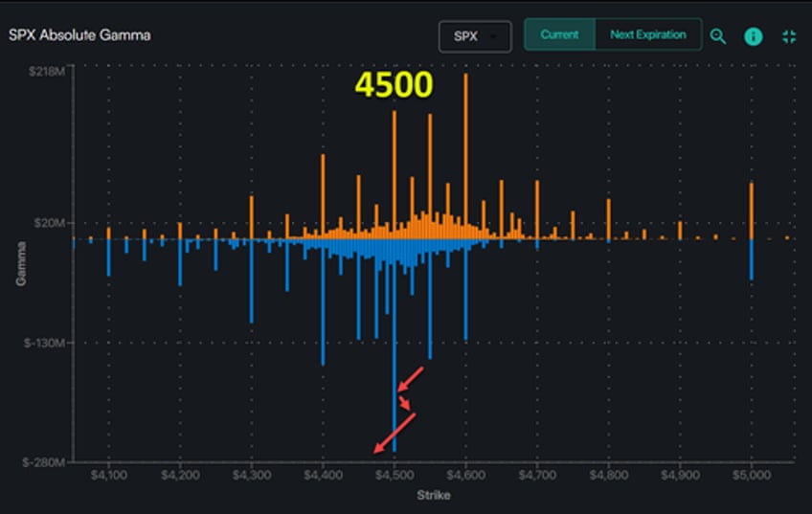Click the $4,500 strike label

(x=395, y=475)
